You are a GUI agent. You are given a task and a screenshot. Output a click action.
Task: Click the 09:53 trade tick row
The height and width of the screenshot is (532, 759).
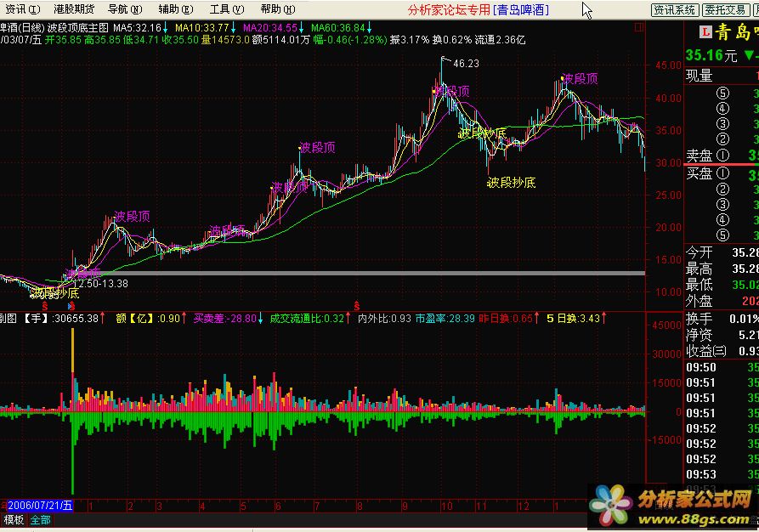722,474
